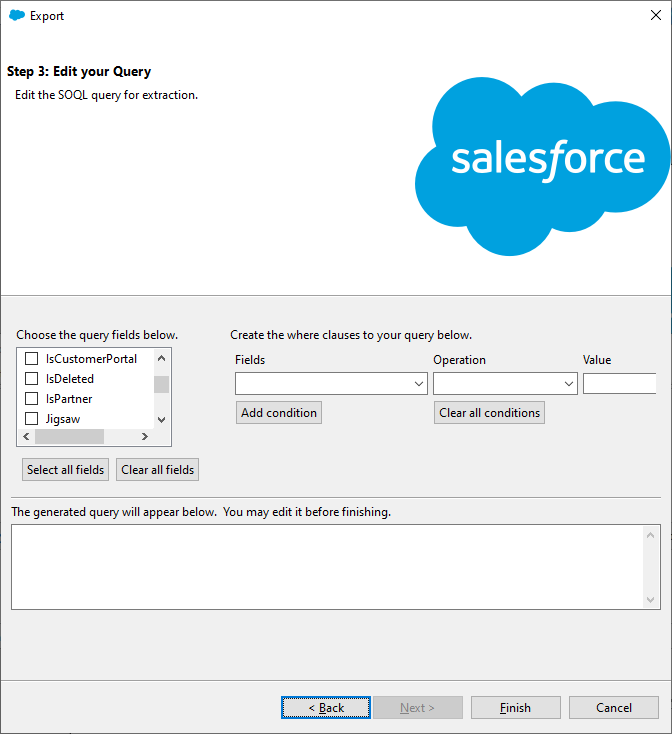Screen dimensions: 672x734
Task: Click the Add condition button
Action: 279,412
